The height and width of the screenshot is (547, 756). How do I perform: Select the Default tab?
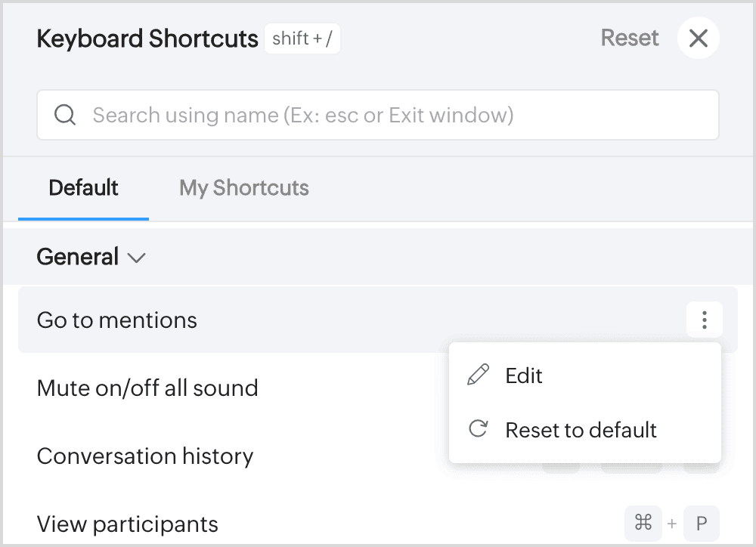83,187
